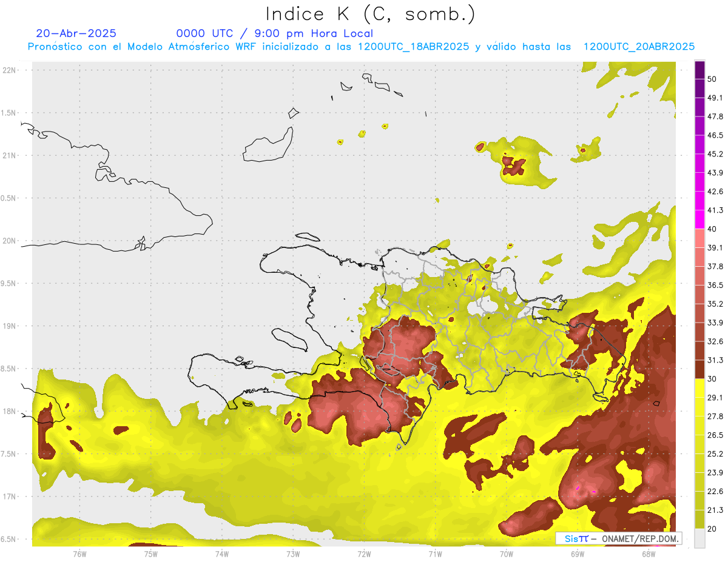Click the color bar value "43.9"
The image size is (728, 562).
coord(715,173)
